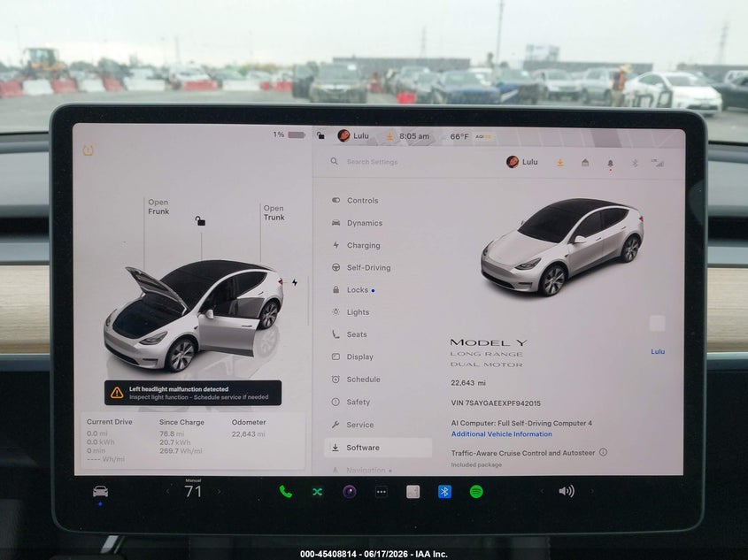Open Lulu profile beside settings search
Viewport: 748px width, 560px height.
tap(522, 162)
